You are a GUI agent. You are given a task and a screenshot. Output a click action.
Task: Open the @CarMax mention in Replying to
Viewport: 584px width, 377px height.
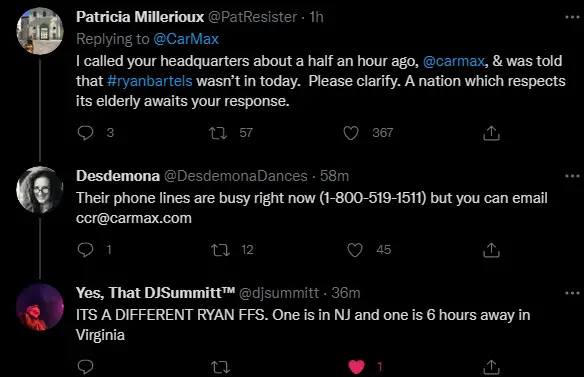pos(186,39)
